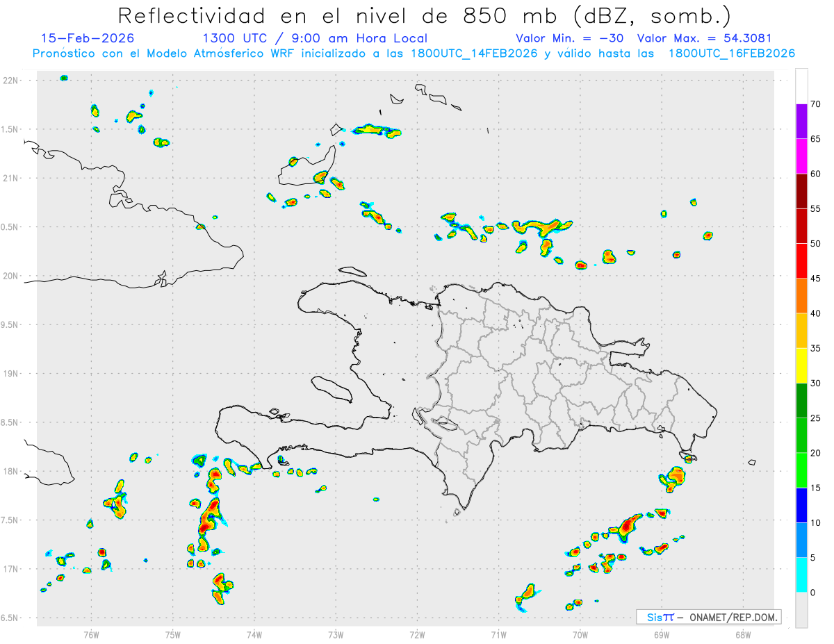Click the '70W' longitude label

point(580,634)
